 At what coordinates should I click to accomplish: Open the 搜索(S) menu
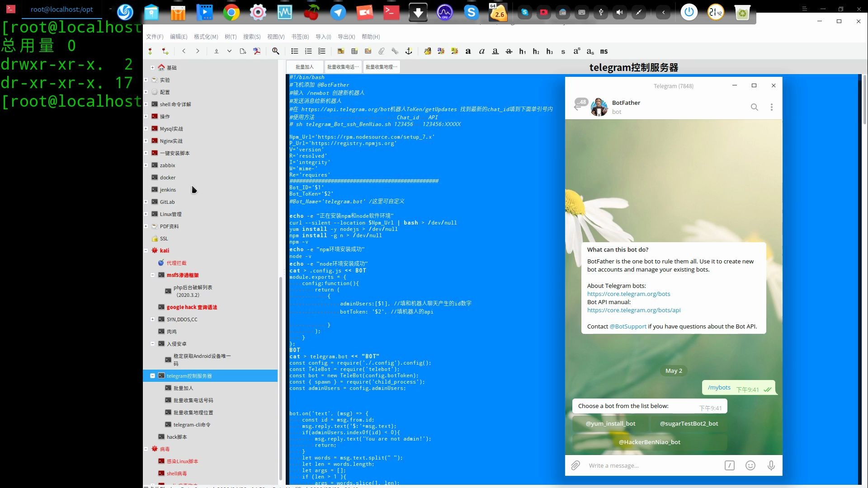(252, 37)
